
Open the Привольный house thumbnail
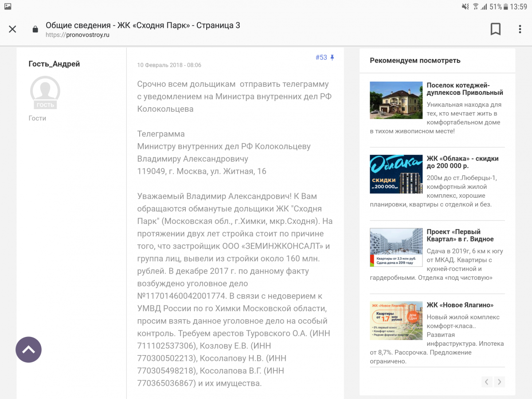(396, 100)
